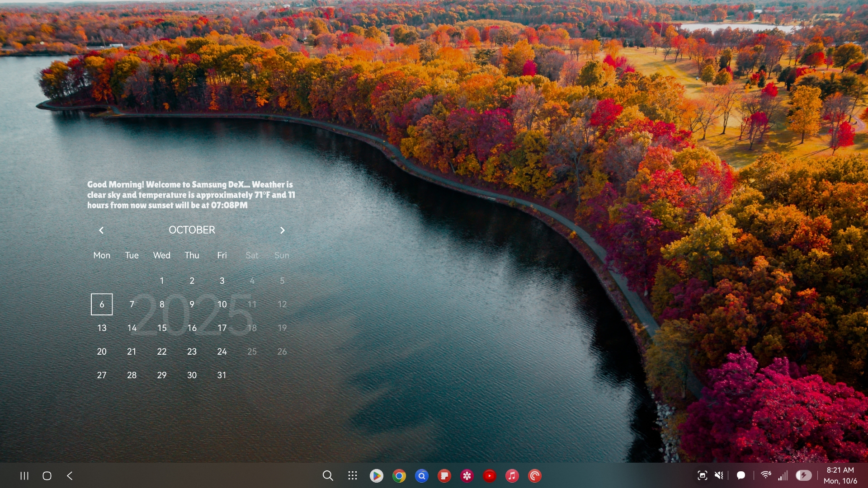This screenshot has height=488, width=868.
Task: Open the recent apps button
Action: 24,476
